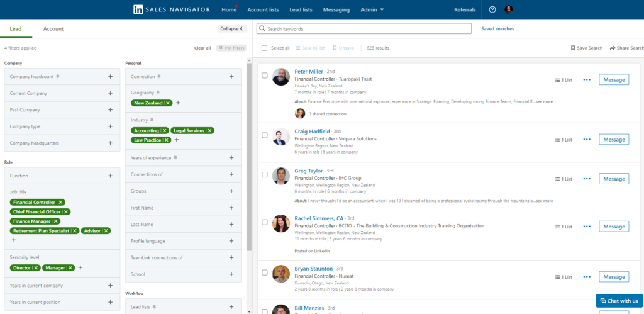This screenshot has width=644, height=314.
Task: Message Craig Hadfield
Action: pos(614,139)
